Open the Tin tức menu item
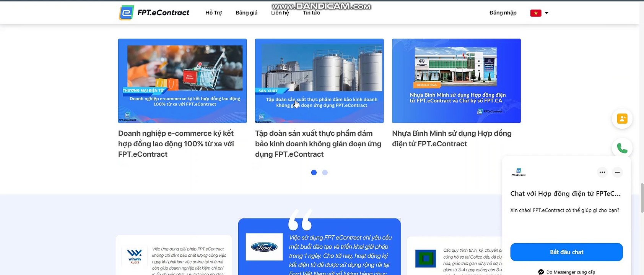 click(x=311, y=13)
